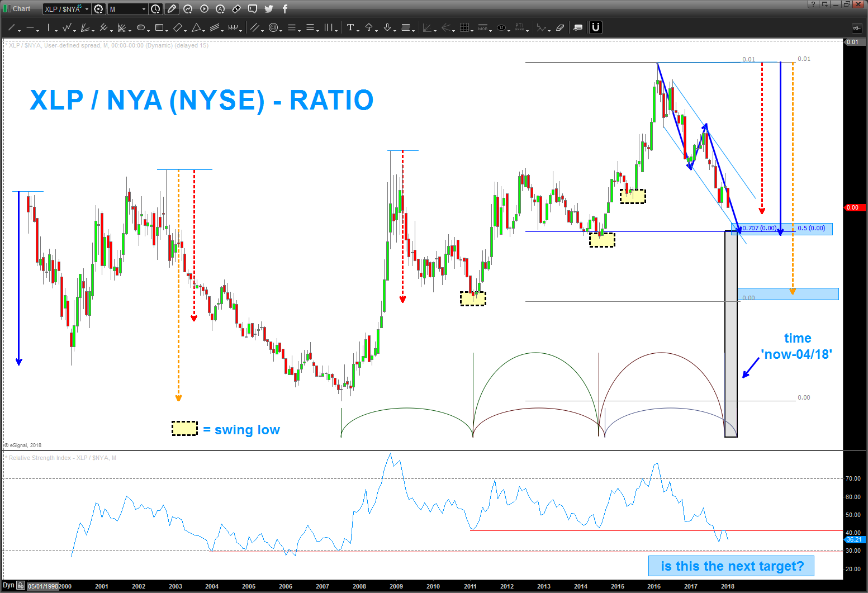Click the red 0.00 price label
The width and height of the screenshot is (868, 593).
click(x=854, y=207)
